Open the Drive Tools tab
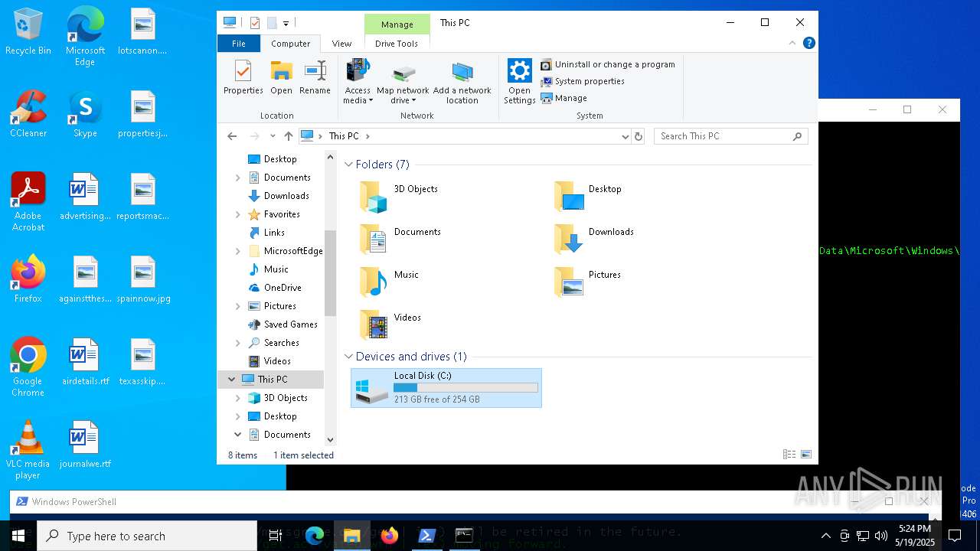The width and height of the screenshot is (980, 551). click(x=397, y=44)
